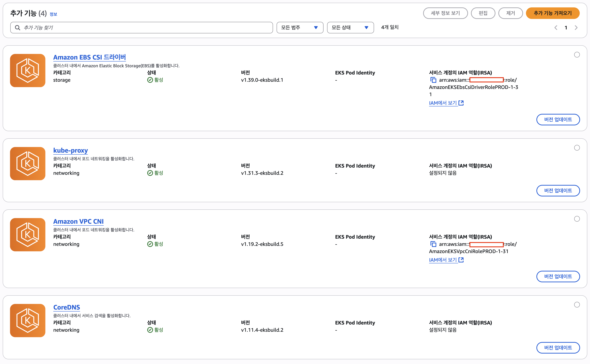Select the kube-proxy radio button
590x364 pixels.
[x=577, y=148]
